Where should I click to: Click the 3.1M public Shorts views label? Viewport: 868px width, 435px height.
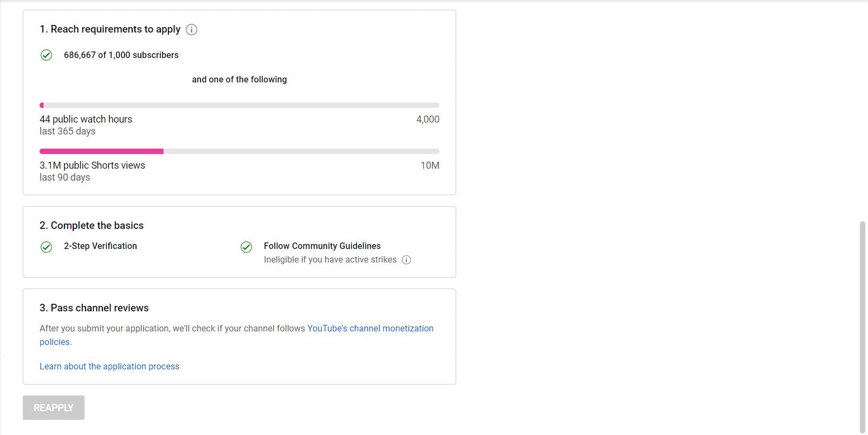[92, 165]
